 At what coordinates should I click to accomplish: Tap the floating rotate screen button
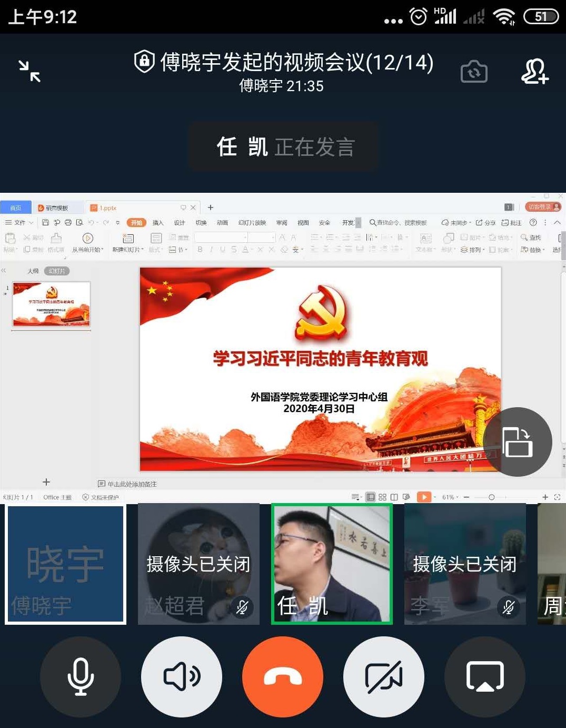[x=517, y=442]
